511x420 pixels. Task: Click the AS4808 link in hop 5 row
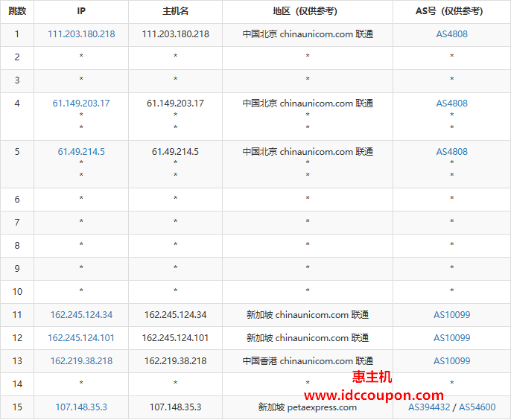tap(451, 152)
